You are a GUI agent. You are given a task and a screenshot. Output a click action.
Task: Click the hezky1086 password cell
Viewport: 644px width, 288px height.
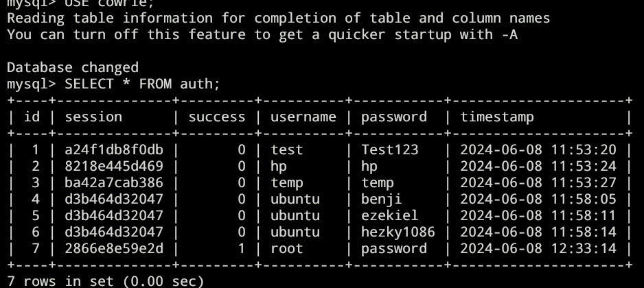398,232
